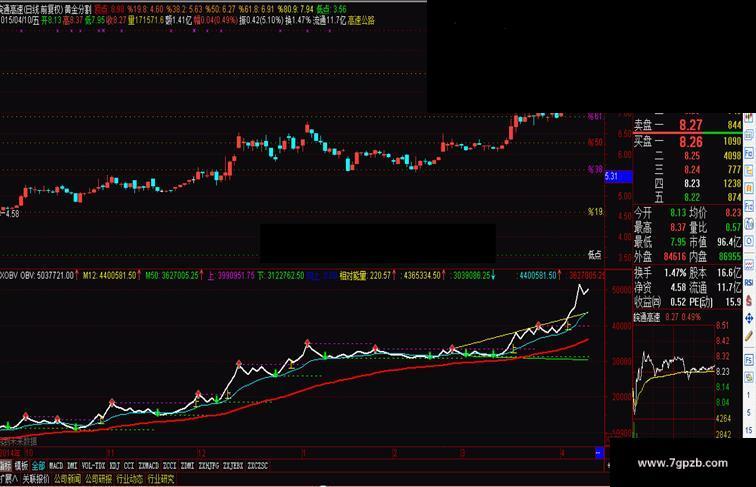Select the 15-minute period button
The height and width of the screenshot is (487, 756).
tap(749, 431)
